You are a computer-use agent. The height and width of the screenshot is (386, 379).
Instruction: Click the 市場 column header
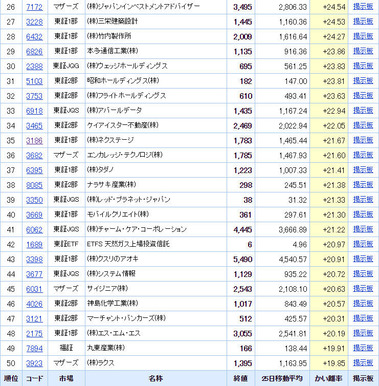pyautogui.click(x=66, y=378)
